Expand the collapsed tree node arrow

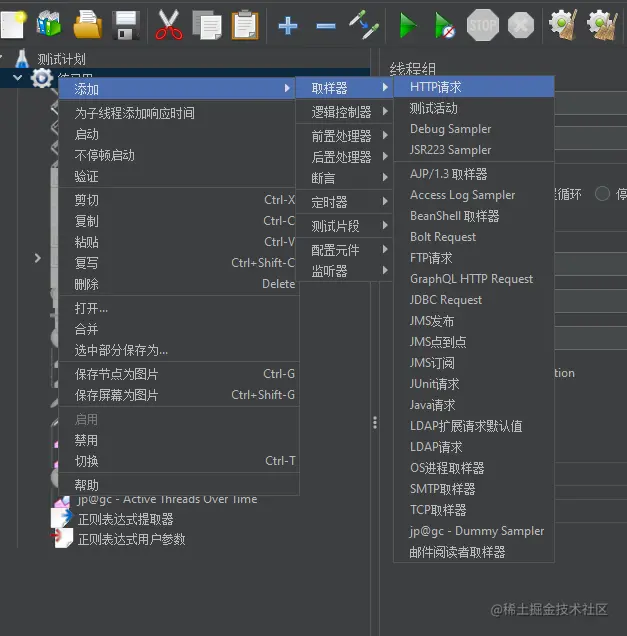click(x=37, y=258)
